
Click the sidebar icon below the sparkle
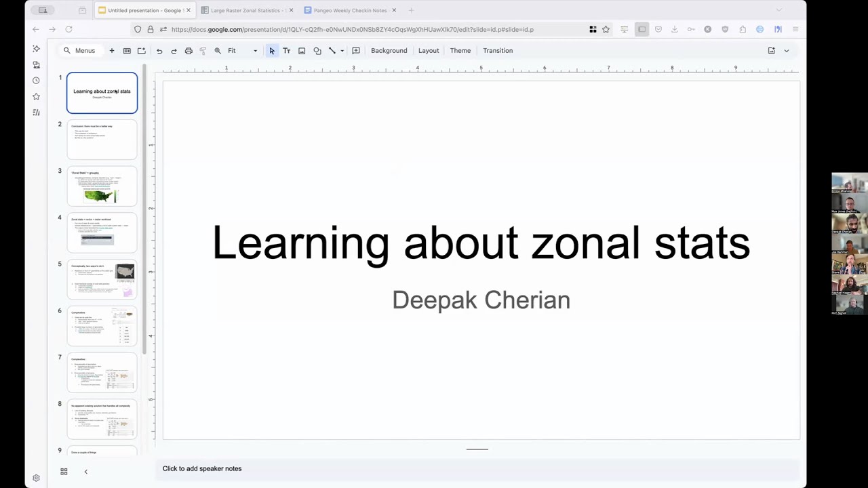[36, 65]
